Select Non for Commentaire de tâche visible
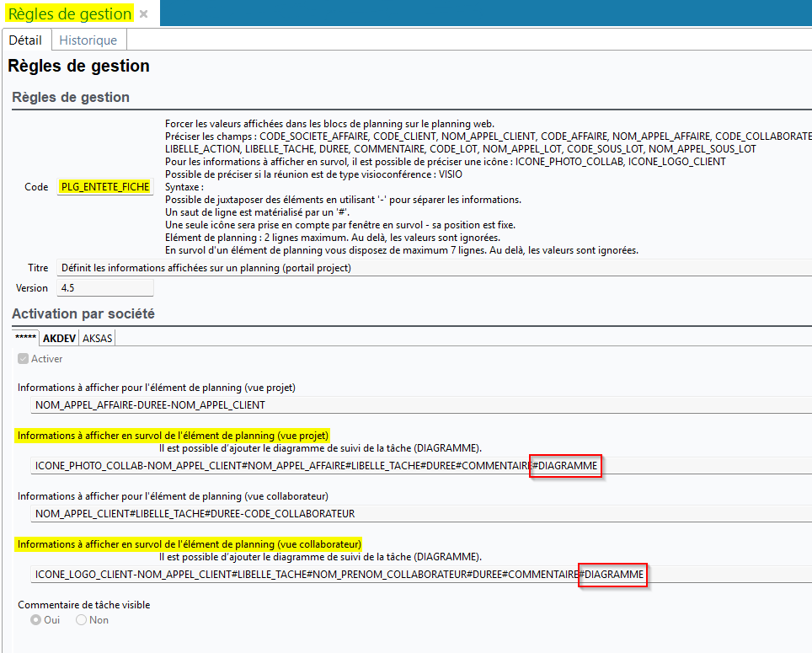The height and width of the screenshot is (653, 812). point(82,620)
